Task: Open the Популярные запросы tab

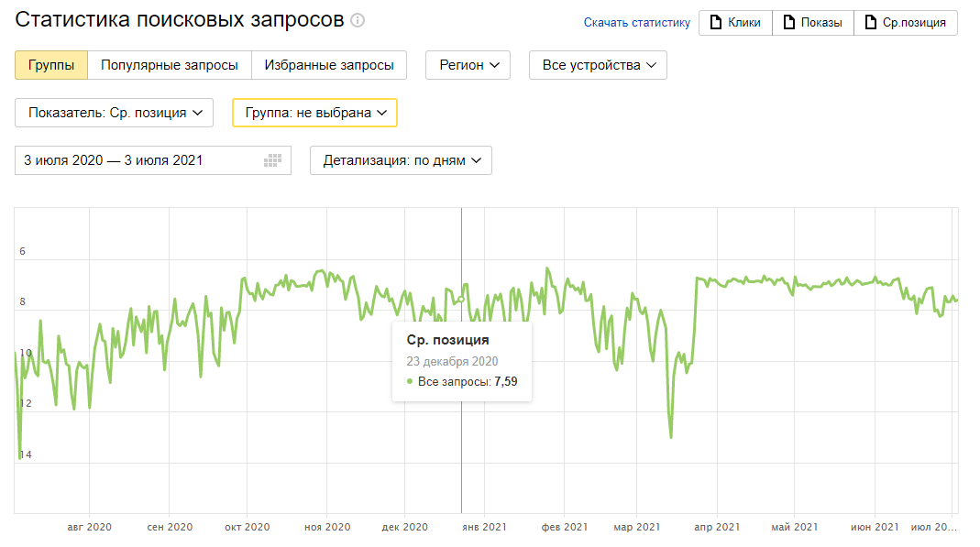Action: click(x=170, y=65)
